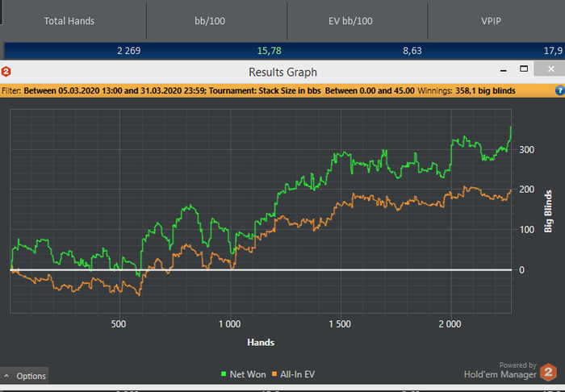Click the Results Graph window title

click(x=282, y=72)
